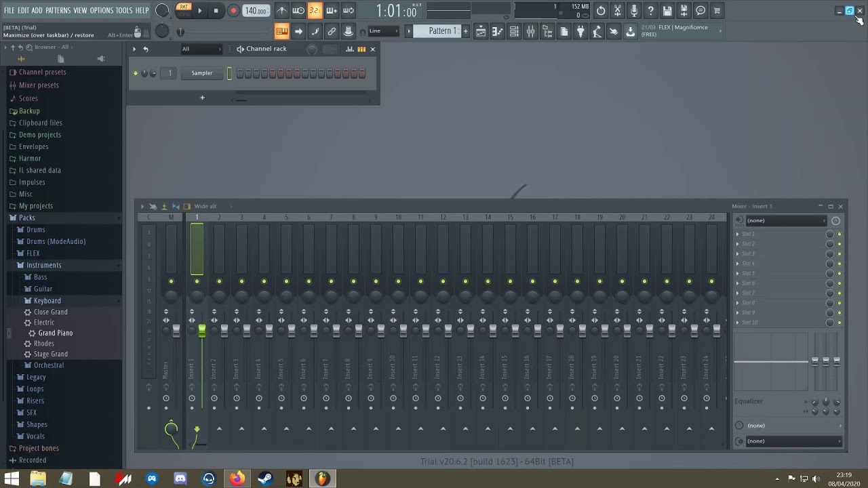Open the Line snap dropdown
Screen dimensions: 868x488
coord(383,31)
